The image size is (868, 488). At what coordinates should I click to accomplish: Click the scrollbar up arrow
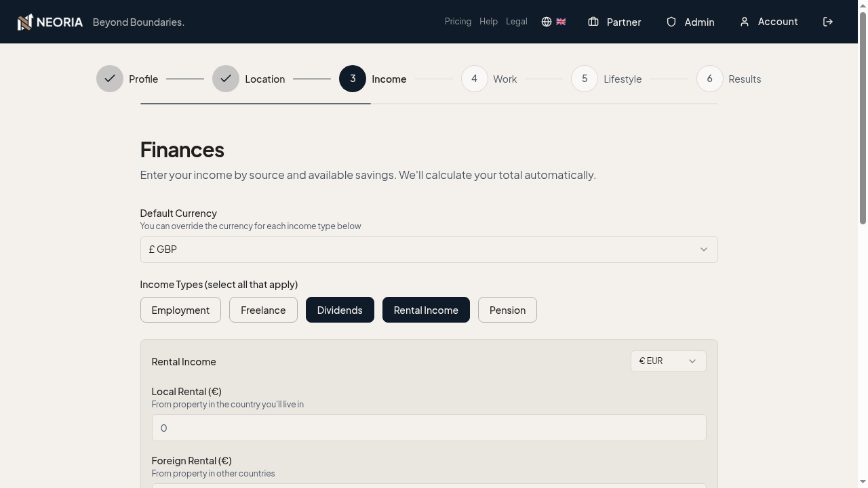pos(863,5)
